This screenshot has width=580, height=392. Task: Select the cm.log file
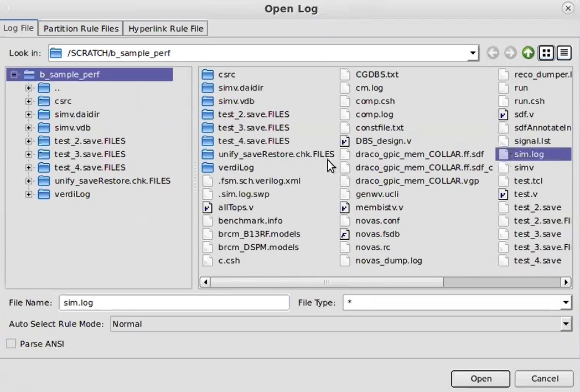pos(361,87)
